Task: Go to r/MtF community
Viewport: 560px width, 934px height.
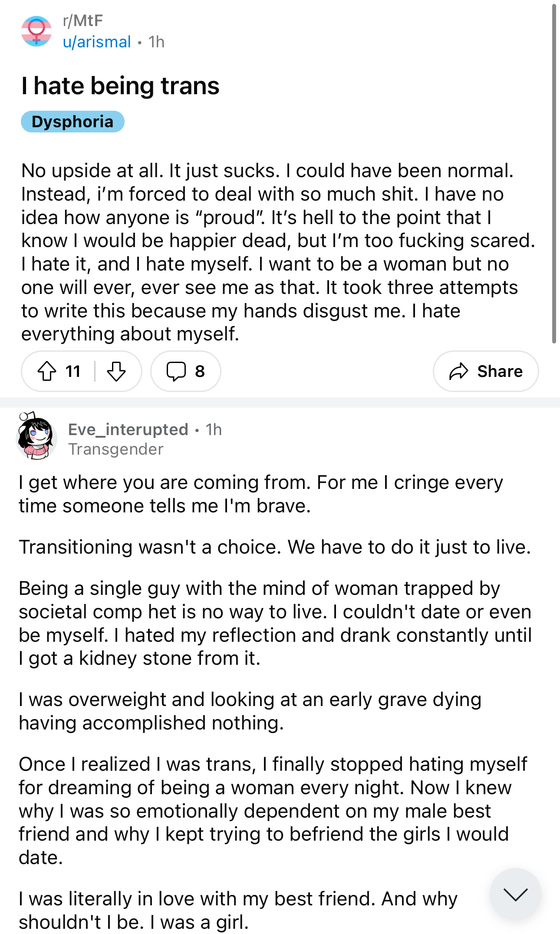Action: pos(83,20)
